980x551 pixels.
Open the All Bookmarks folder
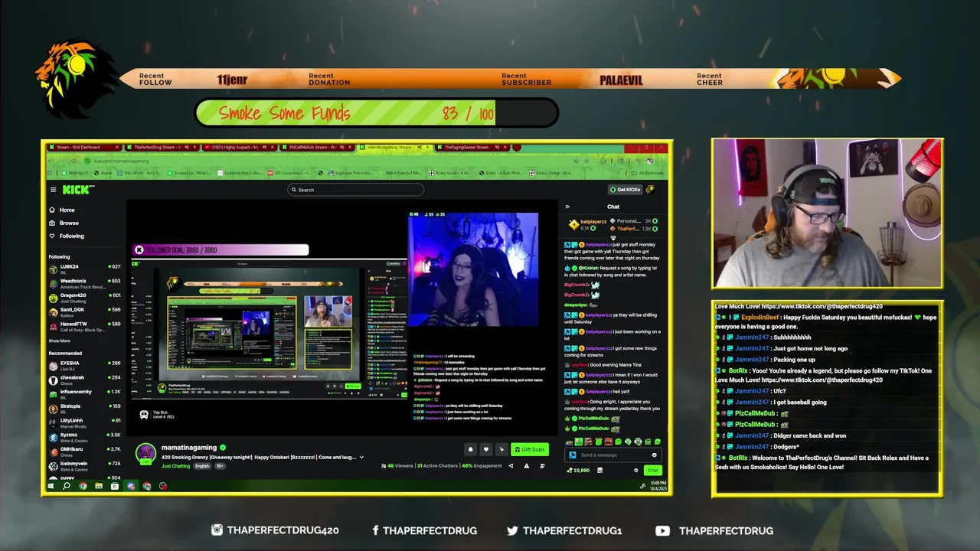[647, 173]
